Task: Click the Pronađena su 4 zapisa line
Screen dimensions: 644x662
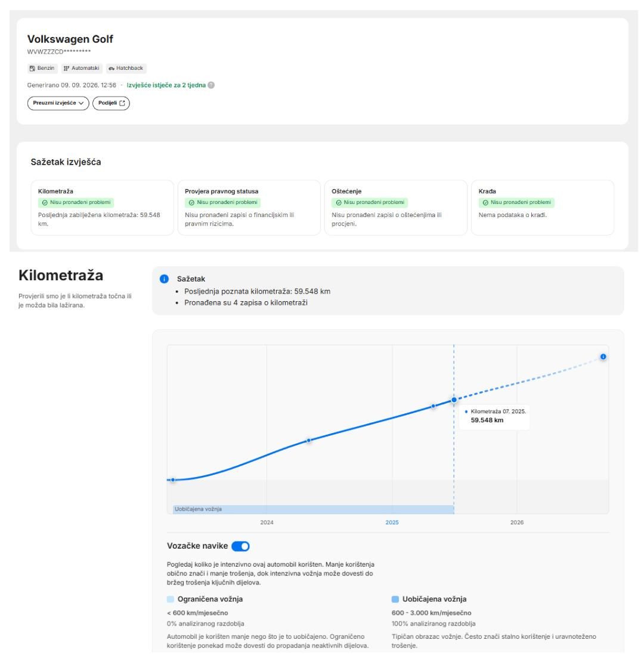Action: (x=246, y=303)
